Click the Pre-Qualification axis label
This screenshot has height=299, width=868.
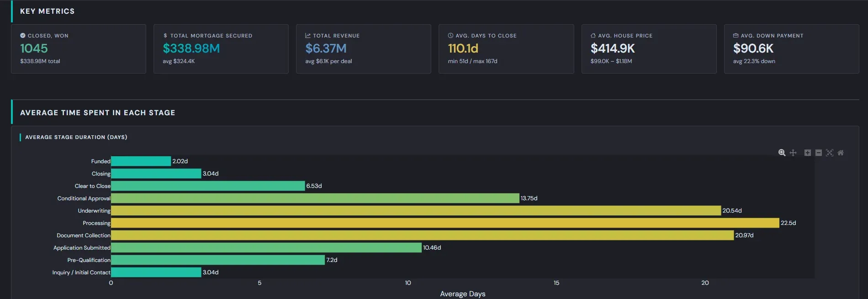(x=89, y=260)
